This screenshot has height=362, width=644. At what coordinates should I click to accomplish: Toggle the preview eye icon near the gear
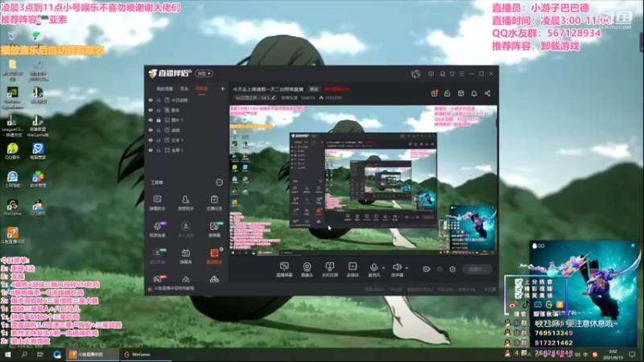tap(440, 269)
